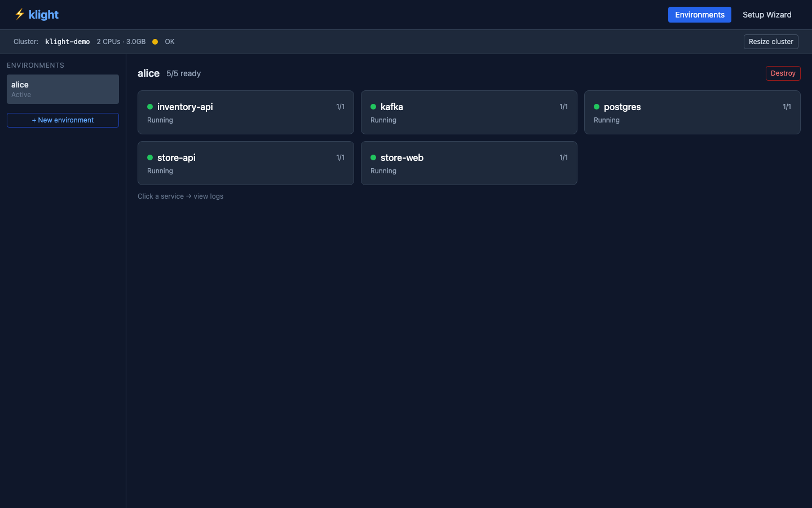Click the ENVIRONMENTS sidebar header
Image resolution: width=812 pixels, height=508 pixels.
click(36, 65)
